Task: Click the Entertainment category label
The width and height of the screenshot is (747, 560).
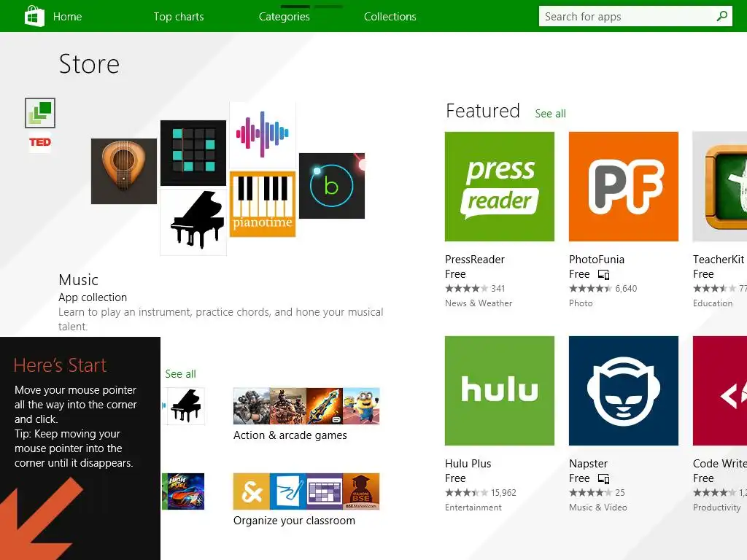Action: (x=473, y=507)
